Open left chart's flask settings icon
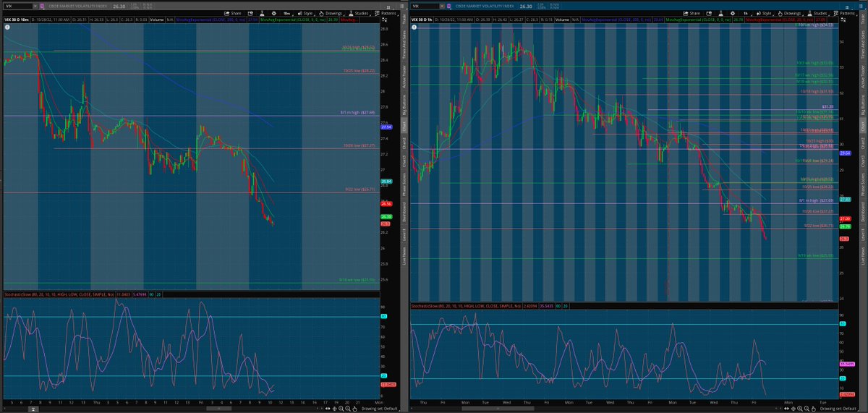Viewport: 868px width, 413px height. pos(263,13)
